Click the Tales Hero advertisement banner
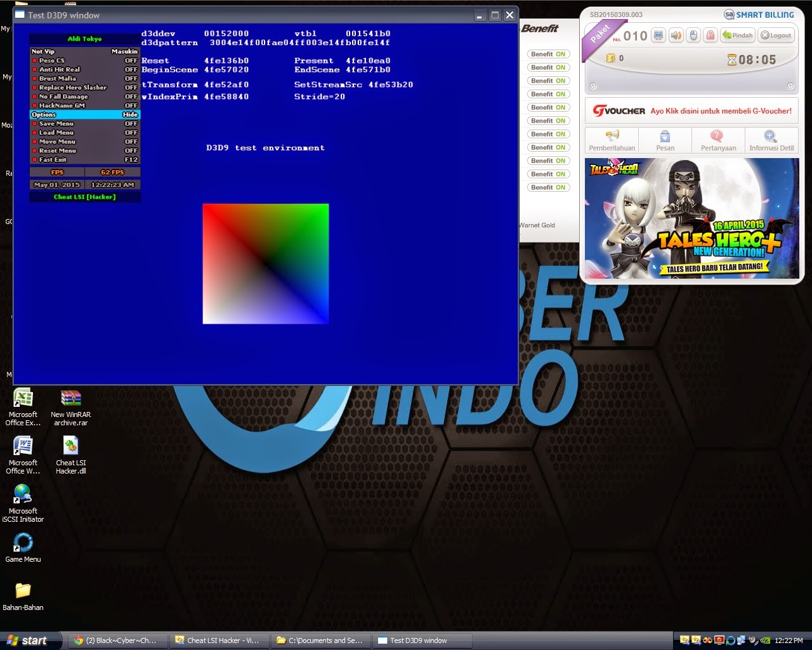 point(691,218)
